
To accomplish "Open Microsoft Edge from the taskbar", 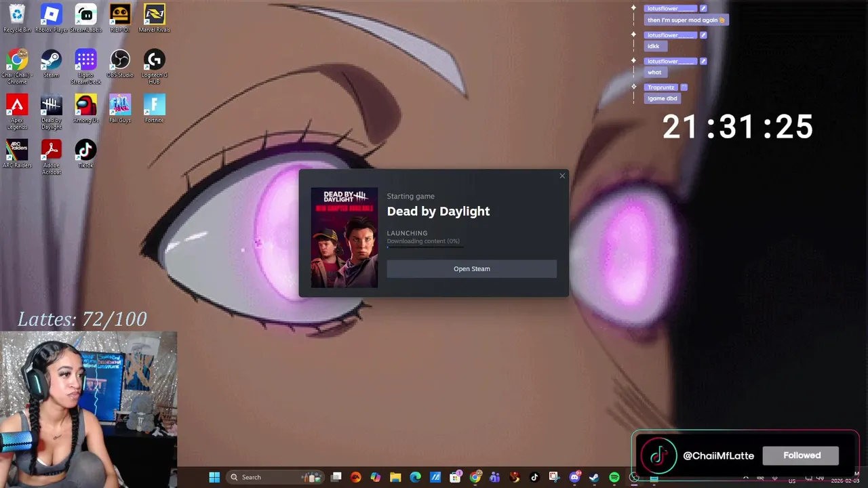I will [x=415, y=477].
